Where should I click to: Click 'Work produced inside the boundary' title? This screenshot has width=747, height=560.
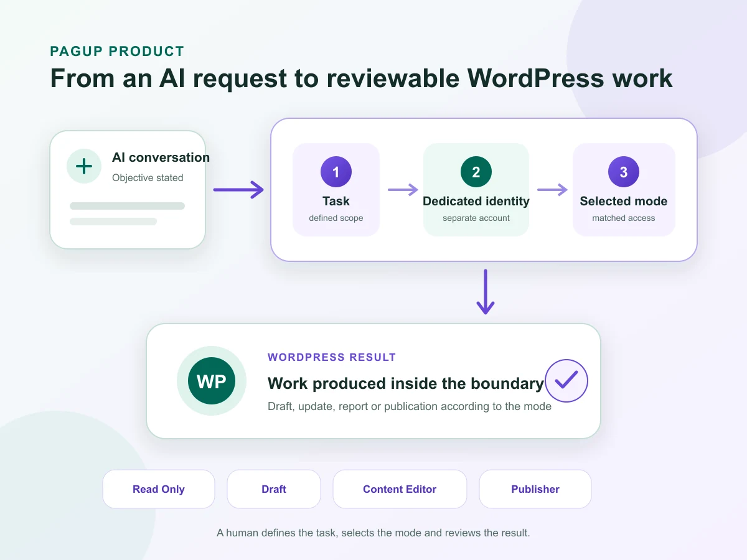406,383
